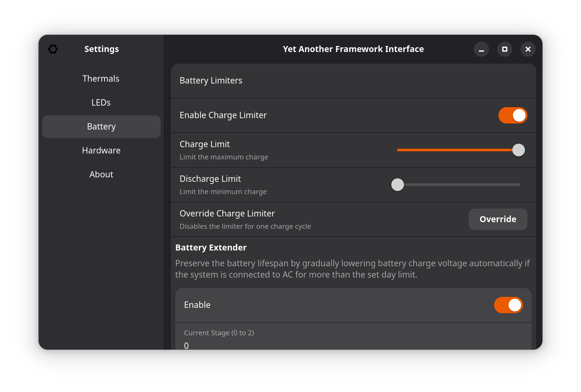
Task: Minimize the application window
Action: (481, 49)
